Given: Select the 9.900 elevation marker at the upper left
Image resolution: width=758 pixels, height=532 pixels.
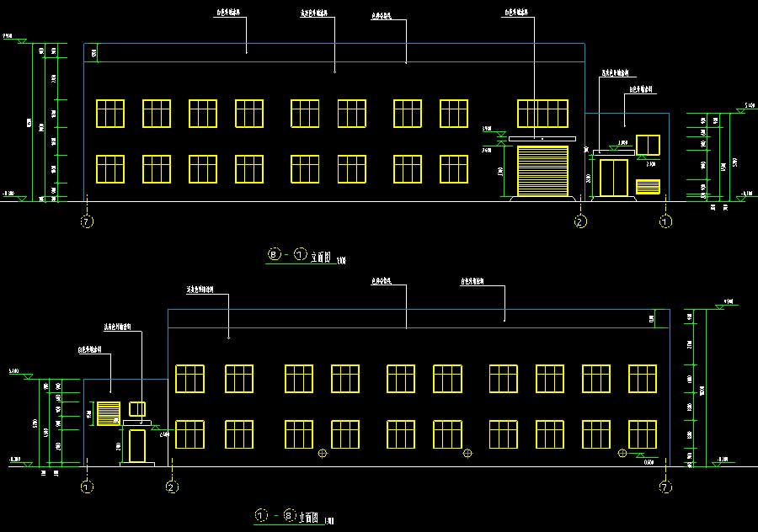Looking at the screenshot, I should [x=14, y=39].
